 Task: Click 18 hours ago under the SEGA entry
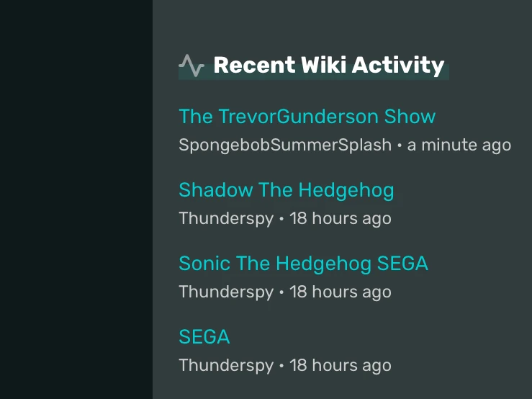pos(340,365)
